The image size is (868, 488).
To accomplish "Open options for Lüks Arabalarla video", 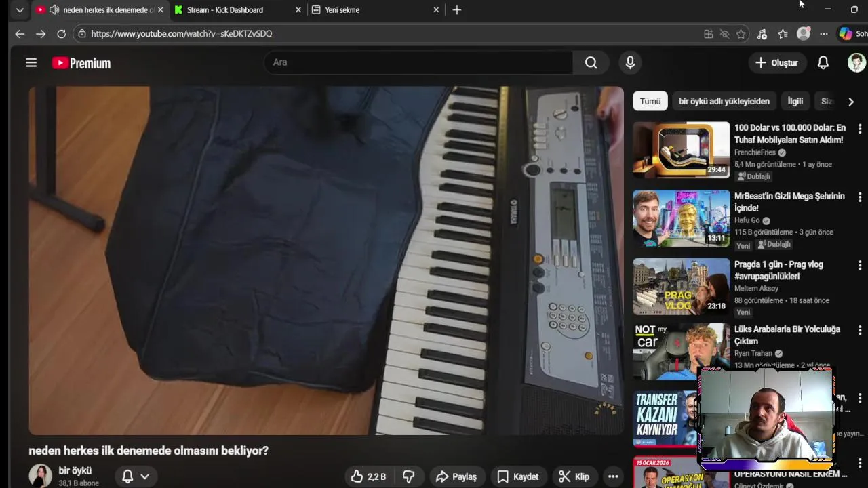I will point(860,330).
